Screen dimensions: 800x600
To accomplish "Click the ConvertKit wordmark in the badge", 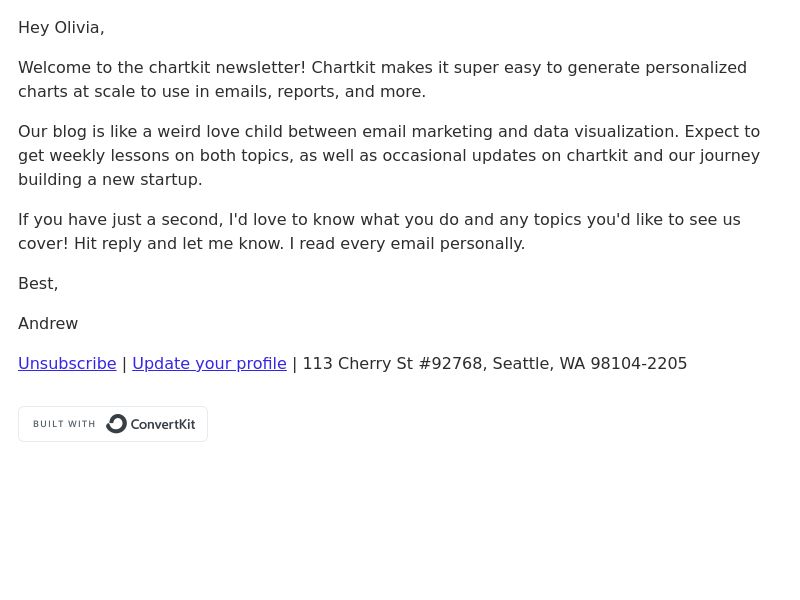I will pyautogui.click(x=163, y=424).
